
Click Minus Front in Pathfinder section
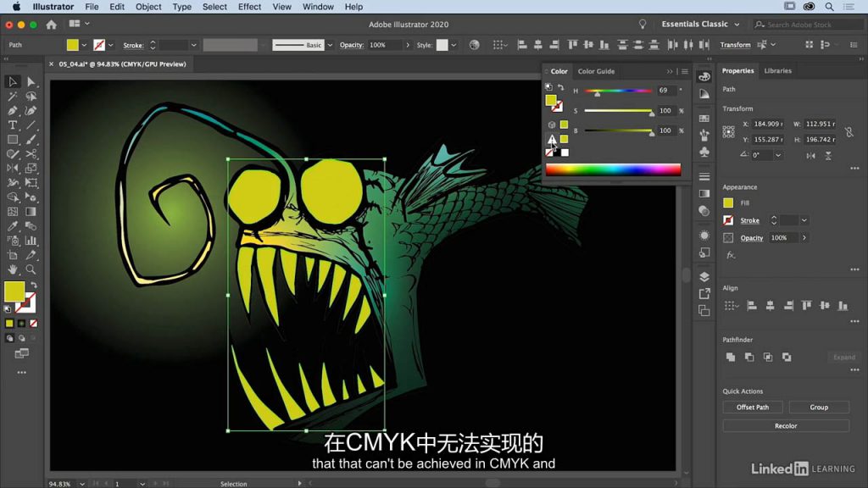(749, 357)
